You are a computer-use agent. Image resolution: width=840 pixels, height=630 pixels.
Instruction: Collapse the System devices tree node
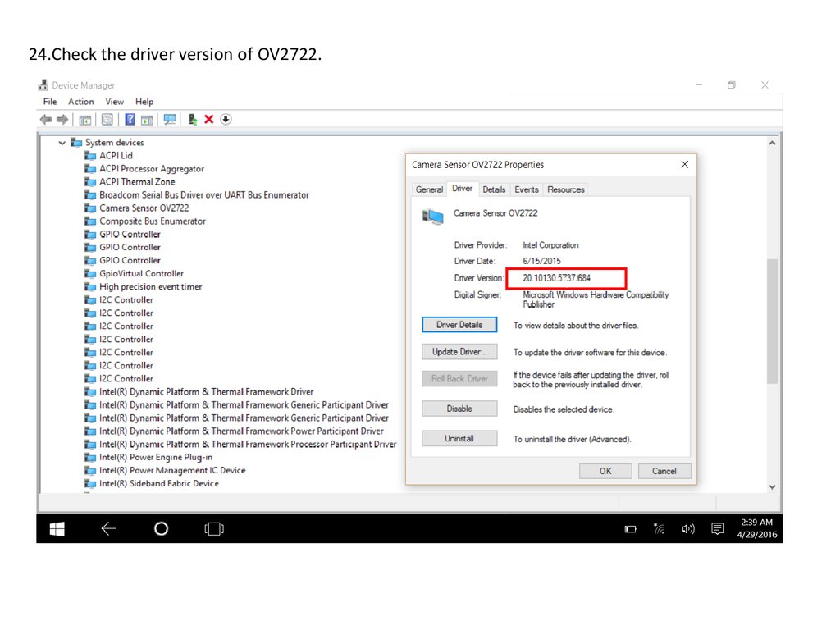point(62,143)
